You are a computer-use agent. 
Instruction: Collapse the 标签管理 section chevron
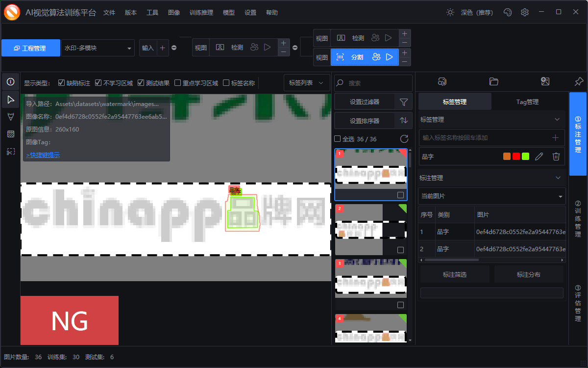[x=557, y=119]
